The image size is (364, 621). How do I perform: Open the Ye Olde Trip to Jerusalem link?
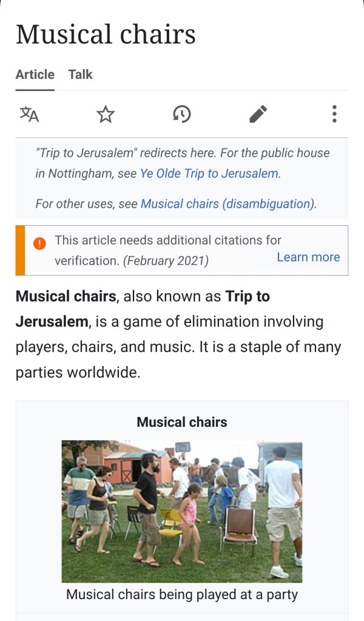(209, 173)
